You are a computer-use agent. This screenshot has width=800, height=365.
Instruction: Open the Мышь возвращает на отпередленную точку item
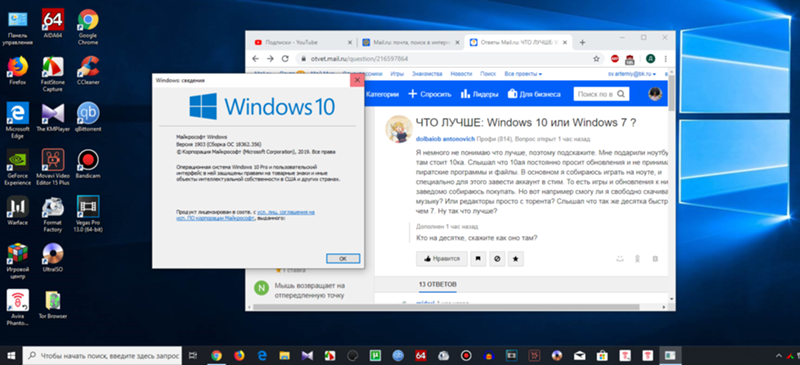[x=310, y=290]
